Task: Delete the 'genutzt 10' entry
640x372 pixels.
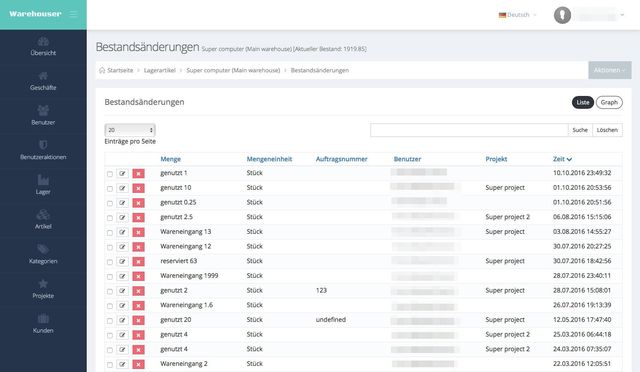Action: (138, 188)
